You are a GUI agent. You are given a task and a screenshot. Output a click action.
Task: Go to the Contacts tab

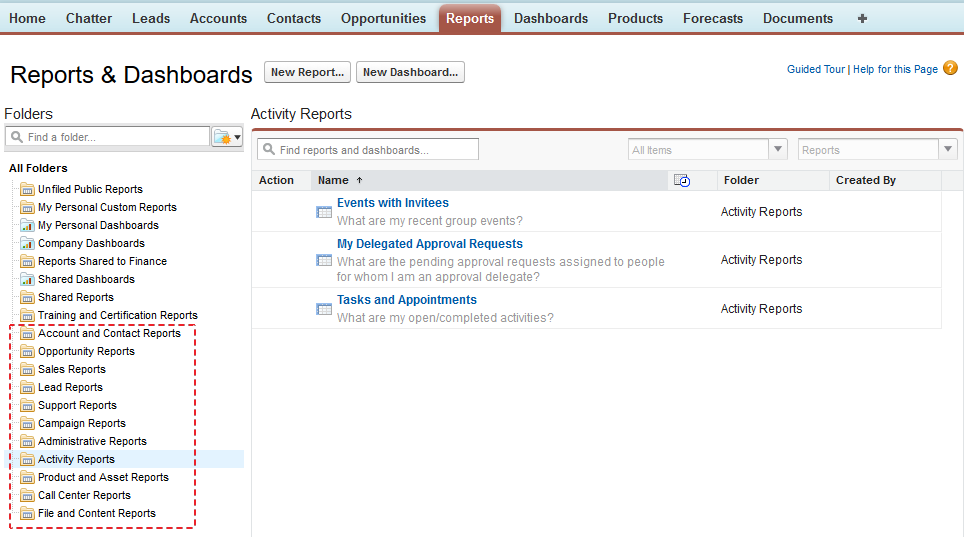(294, 18)
